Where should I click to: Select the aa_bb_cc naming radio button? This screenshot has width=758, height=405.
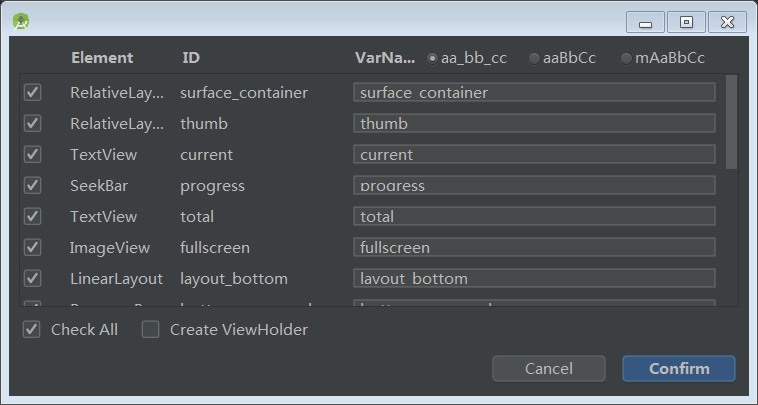(x=432, y=58)
